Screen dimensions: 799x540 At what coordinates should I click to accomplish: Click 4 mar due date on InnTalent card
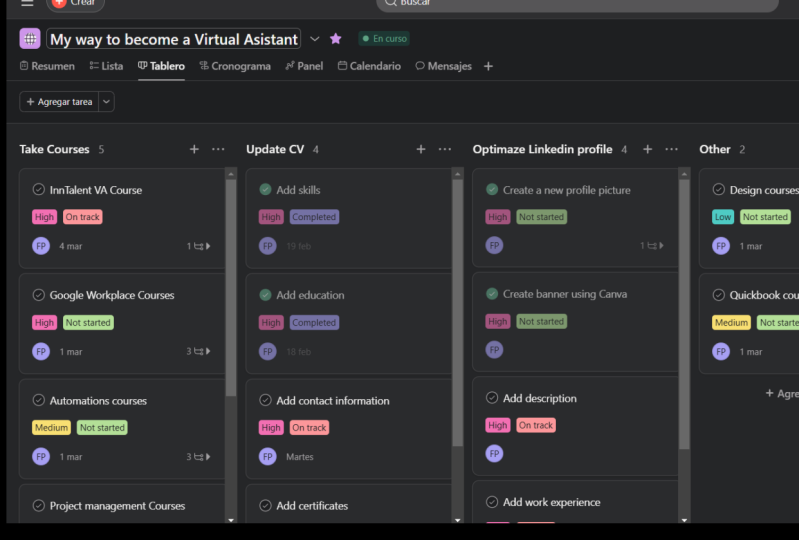tap(71, 247)
